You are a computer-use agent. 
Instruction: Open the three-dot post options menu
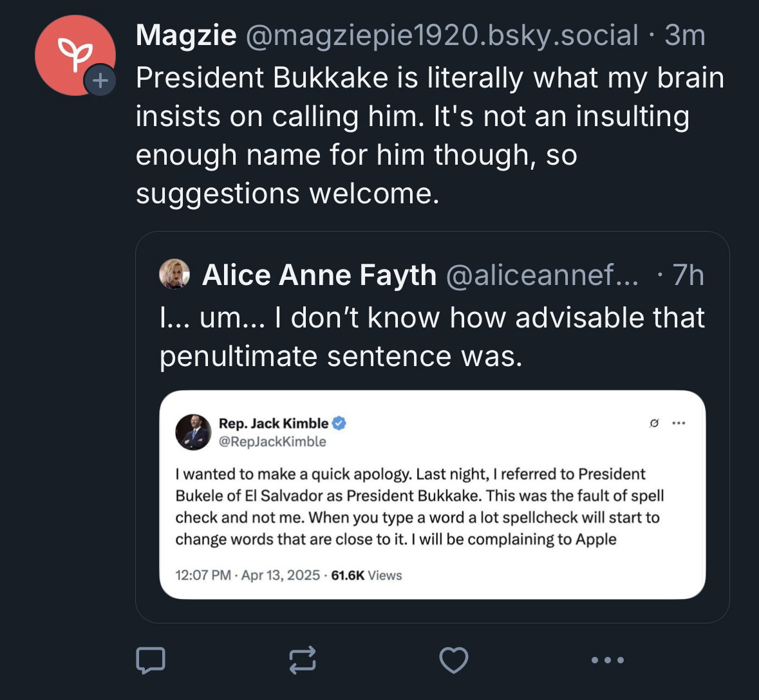606,659
